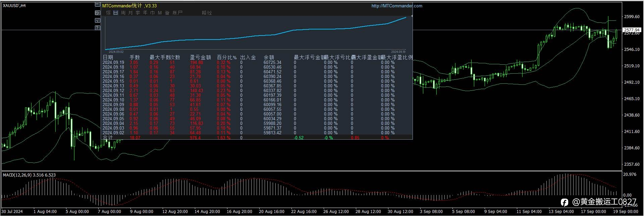Viewport: 644px width, 216px height.
Task: Click the blue equity curve end point
Action: click(x=406, y=17)
